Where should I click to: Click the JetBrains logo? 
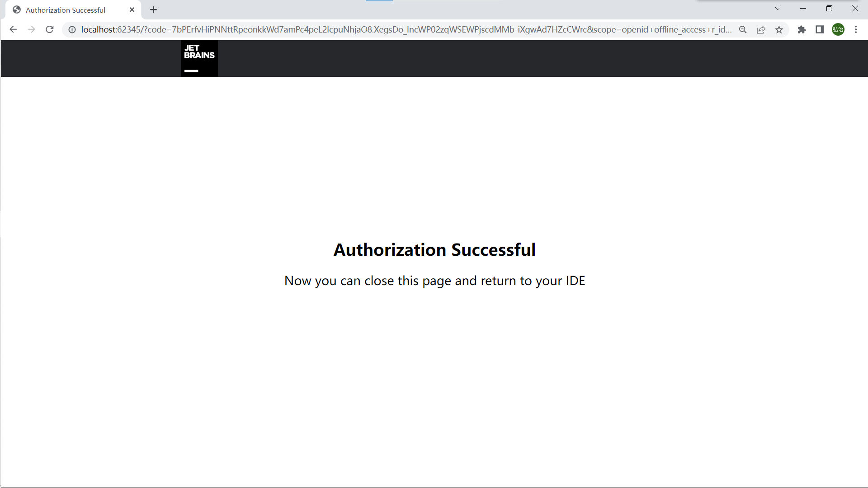199,58
